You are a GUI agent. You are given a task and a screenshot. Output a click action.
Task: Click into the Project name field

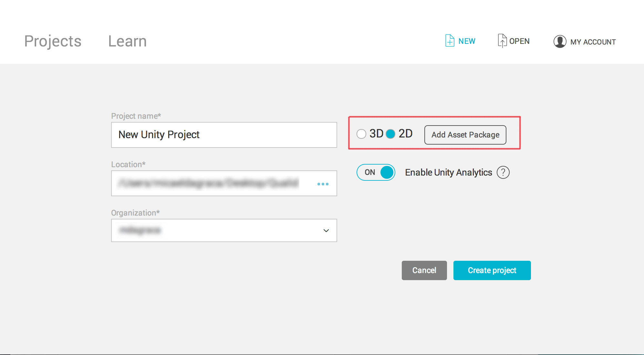coord(224,135)
